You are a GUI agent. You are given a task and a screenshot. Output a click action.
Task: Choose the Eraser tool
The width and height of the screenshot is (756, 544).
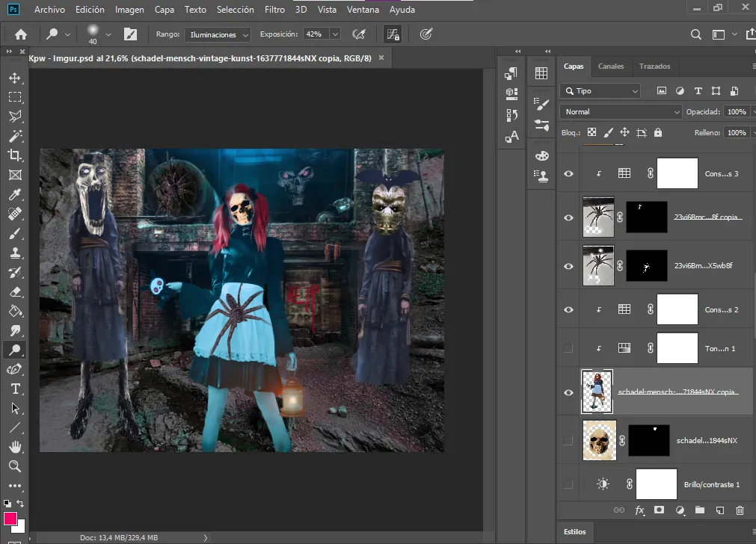[15, 292]
